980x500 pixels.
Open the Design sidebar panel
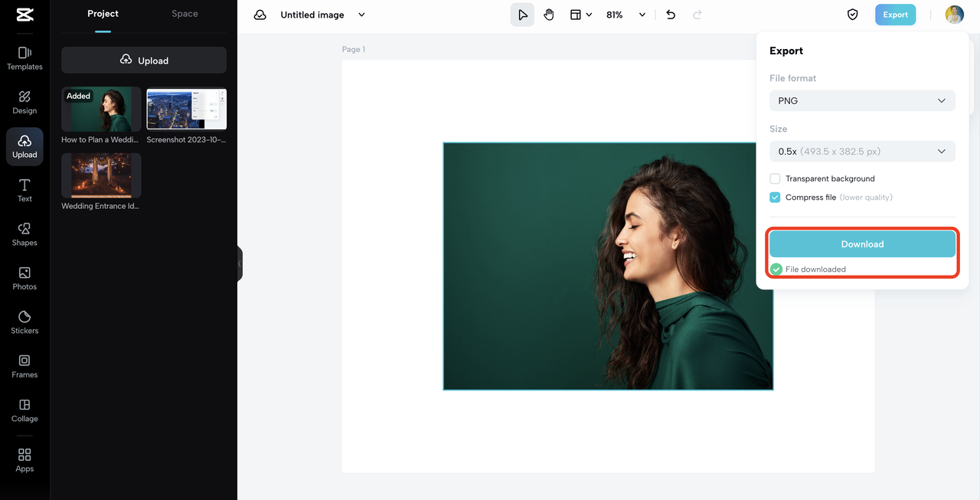(x=24, y=102)
